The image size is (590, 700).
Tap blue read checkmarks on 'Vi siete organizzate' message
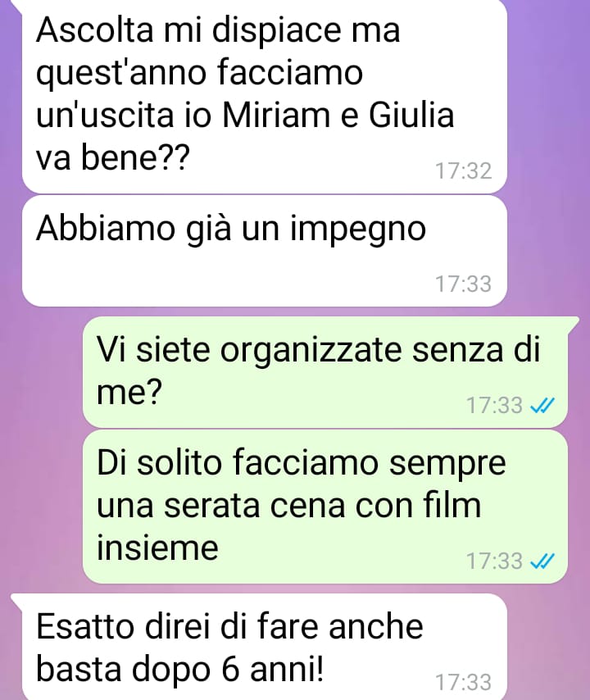[x=542, y=406]
